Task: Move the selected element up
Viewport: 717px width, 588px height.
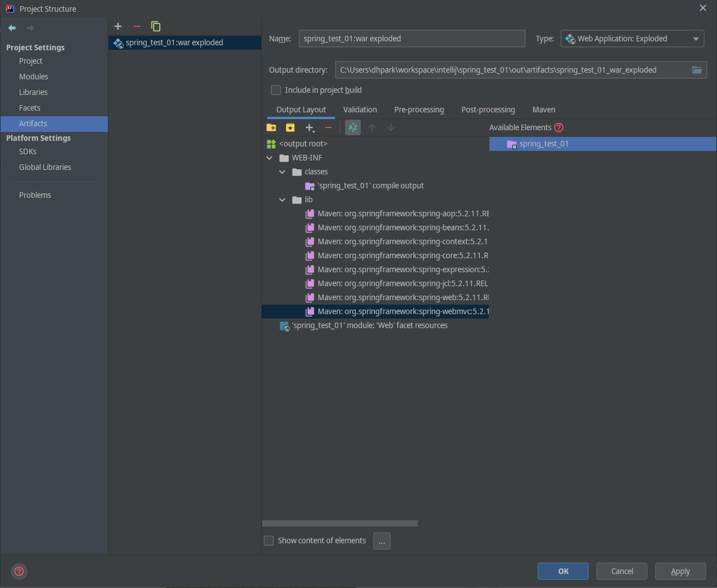Action: point(372,127)
